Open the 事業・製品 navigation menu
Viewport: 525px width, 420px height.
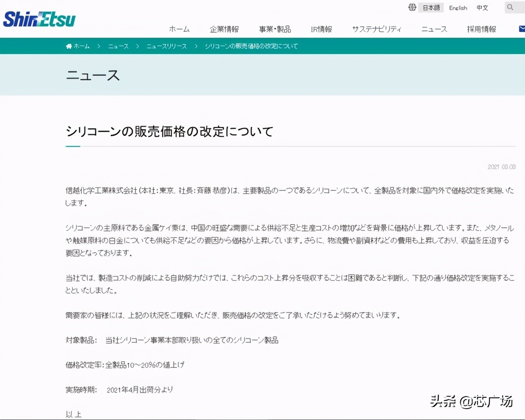tap(275, 29)
